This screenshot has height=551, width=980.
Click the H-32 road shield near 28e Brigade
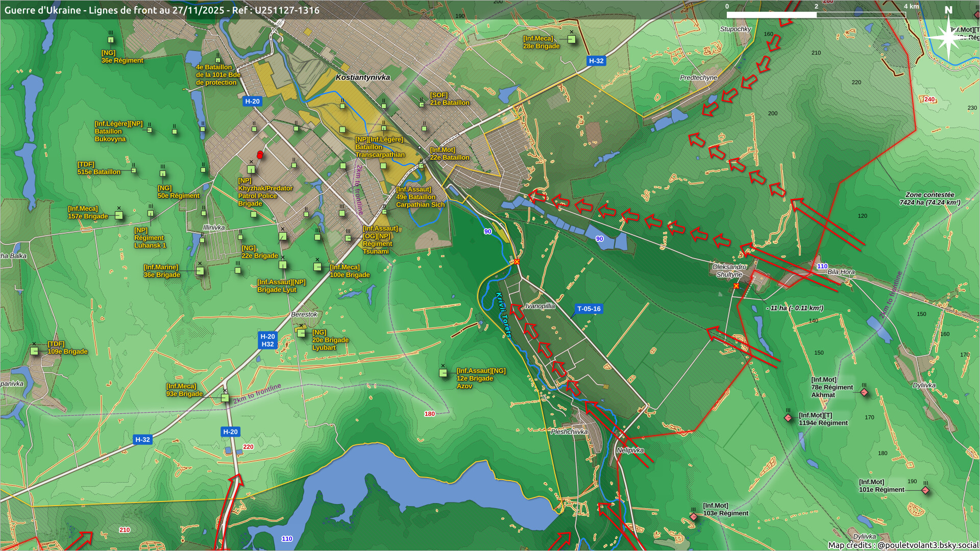596,61
